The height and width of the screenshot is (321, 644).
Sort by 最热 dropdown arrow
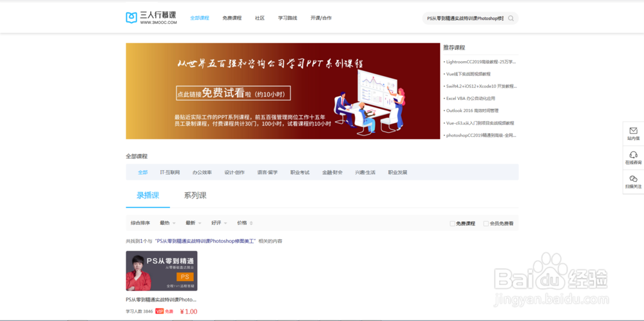click(x=174, y=223)
